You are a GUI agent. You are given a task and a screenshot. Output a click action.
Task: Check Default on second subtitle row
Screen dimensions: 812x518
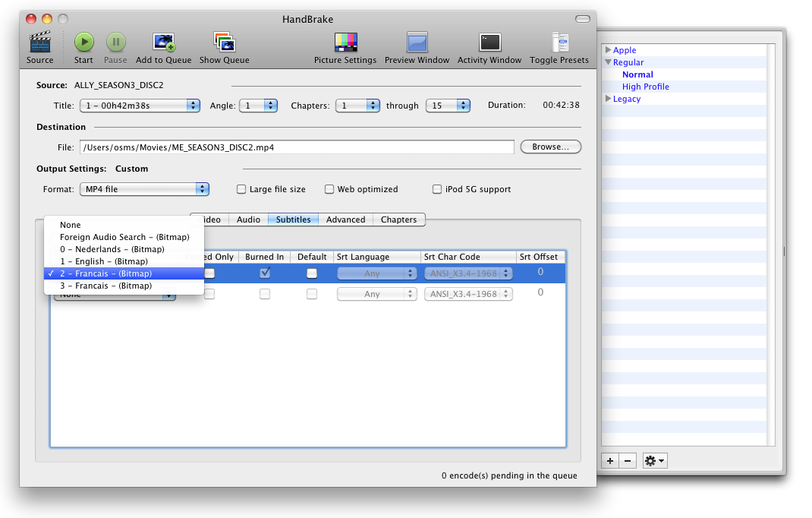point(312,294)
